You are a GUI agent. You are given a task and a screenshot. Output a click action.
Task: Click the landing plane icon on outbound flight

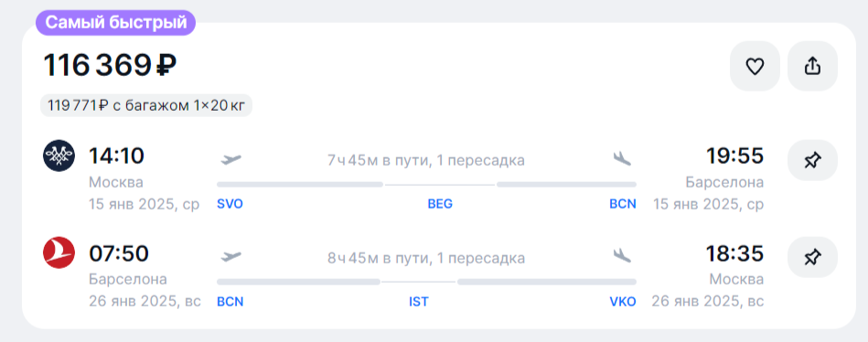click(622, 159)
